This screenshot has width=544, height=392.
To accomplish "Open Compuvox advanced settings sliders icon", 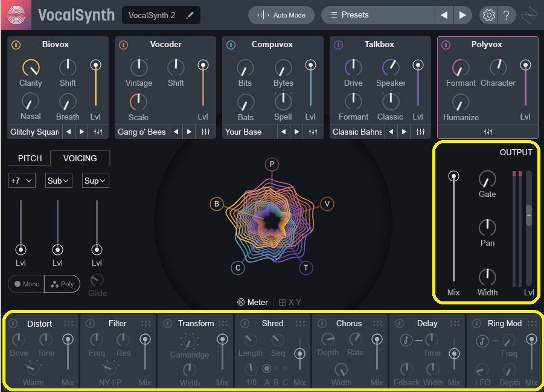I will coord(313,132).
